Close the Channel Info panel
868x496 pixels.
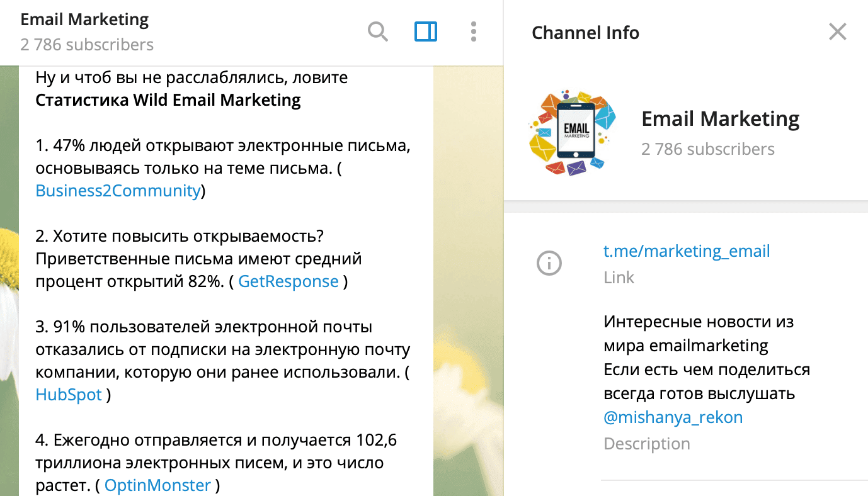[x=837, y=31]
